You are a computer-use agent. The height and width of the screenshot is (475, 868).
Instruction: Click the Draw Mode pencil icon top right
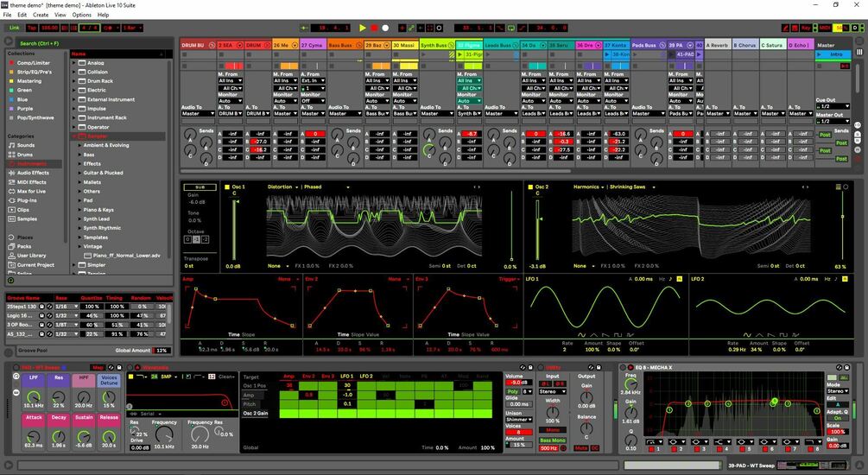tap(785, 28)
